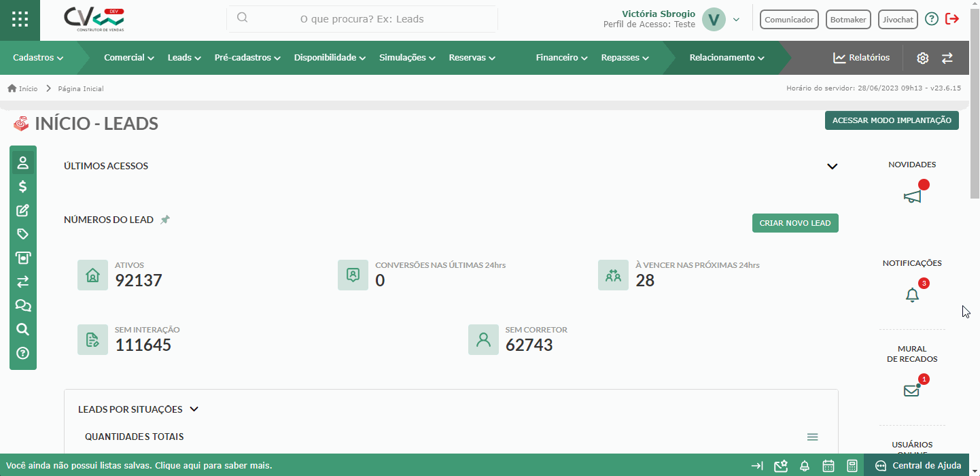Select the magnifier sidebar icon
Image resolution: width=980 pixels, height=476 pixels.
point(22,329)
